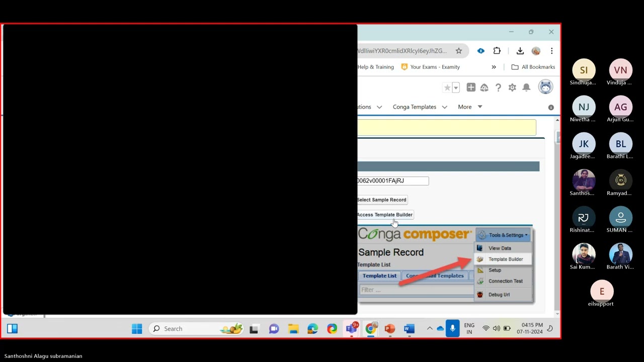Open the Windows Start menu
The image size is (644, 362).
click(137, 329)
